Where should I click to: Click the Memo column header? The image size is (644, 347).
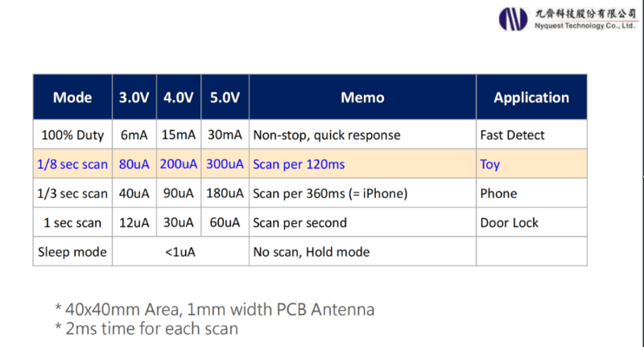[362, 97]
